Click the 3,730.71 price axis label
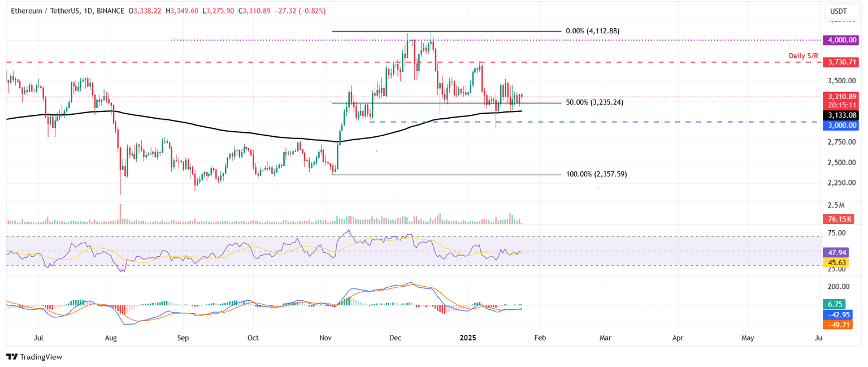 [841, 62]
